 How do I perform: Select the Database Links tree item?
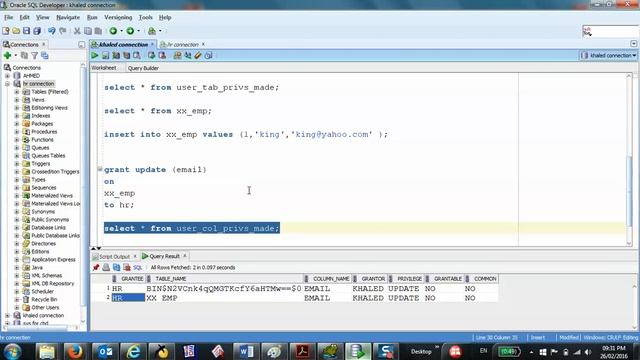click(48, 228)
